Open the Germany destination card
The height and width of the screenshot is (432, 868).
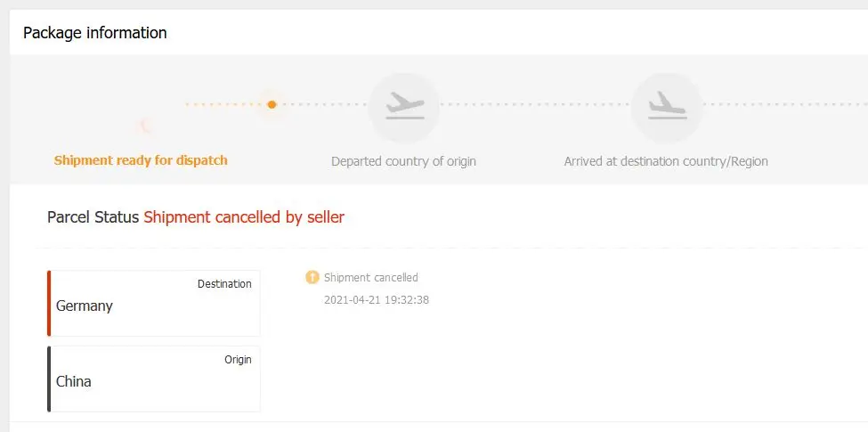pos(154,304)
